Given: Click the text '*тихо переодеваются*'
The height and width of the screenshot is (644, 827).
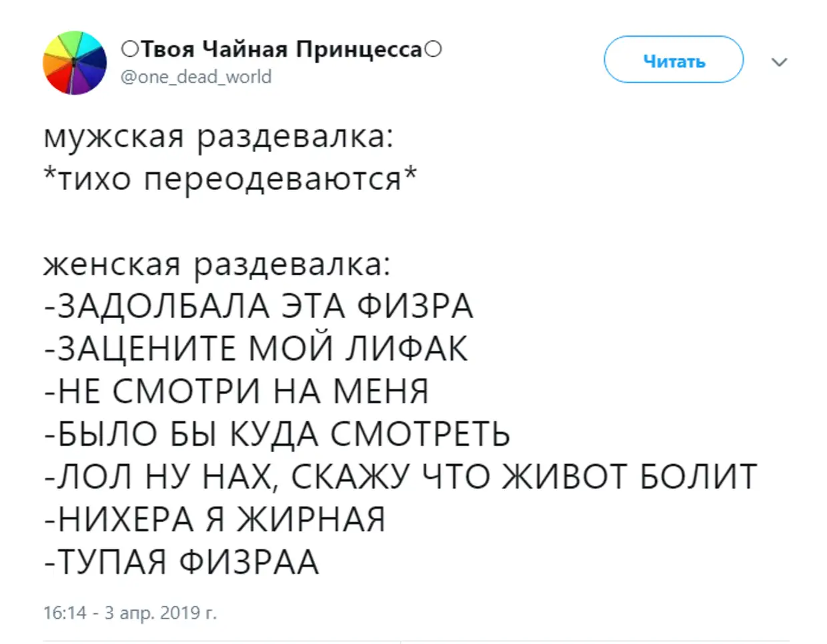Looking at the screenshot, I should (x=230, y=179).
